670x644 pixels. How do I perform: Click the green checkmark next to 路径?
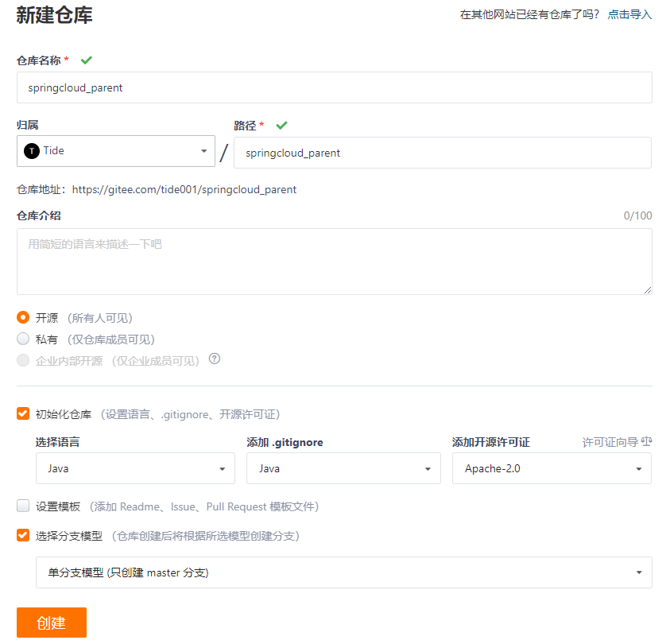(281, 125)
